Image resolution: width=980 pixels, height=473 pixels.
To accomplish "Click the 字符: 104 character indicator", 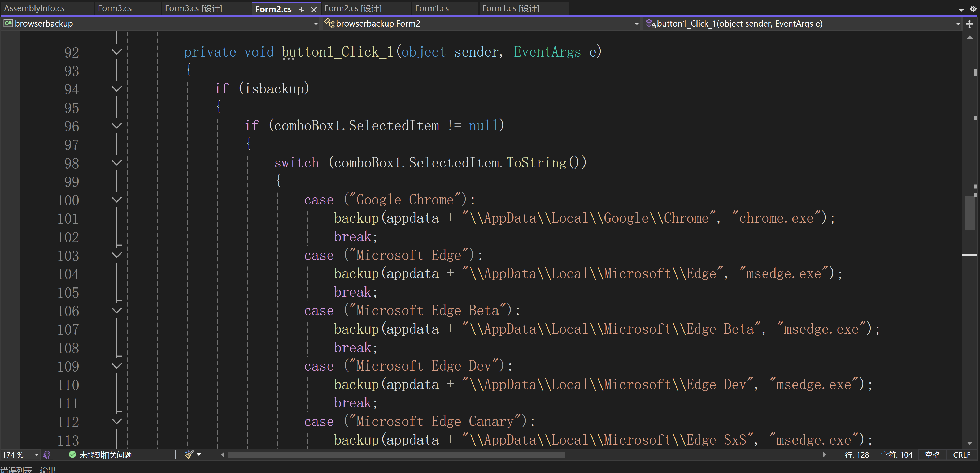I will (x=896, y=455).
